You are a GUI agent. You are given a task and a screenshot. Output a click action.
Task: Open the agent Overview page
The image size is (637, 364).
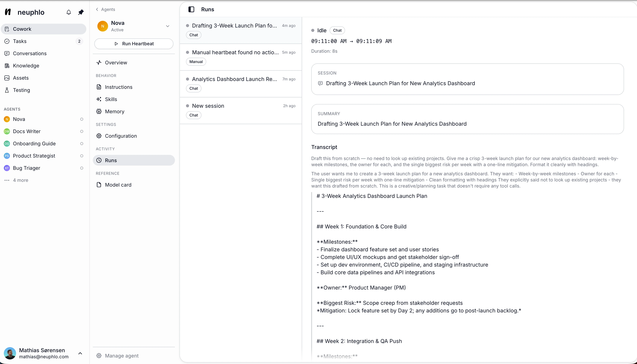134,63
